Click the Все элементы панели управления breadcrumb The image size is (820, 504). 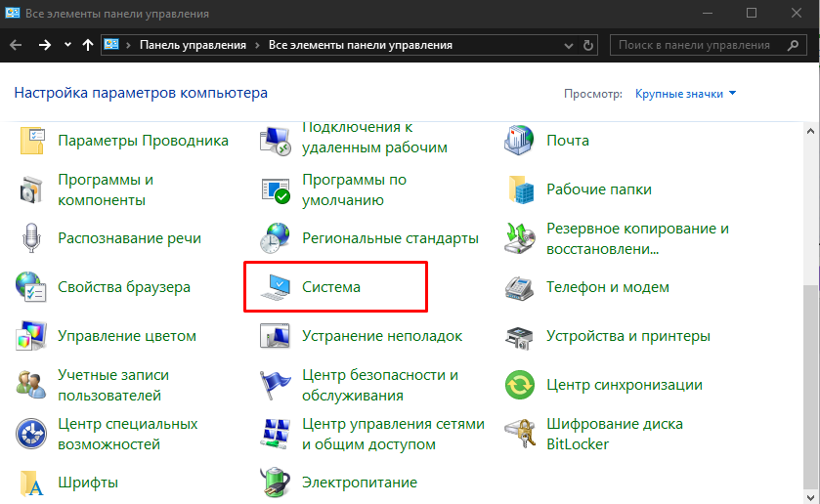coord(360,45)
